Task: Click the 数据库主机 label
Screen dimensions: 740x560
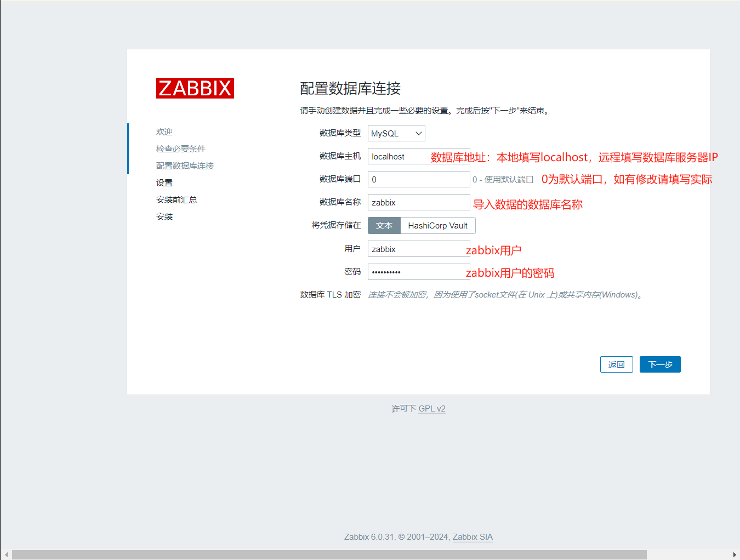Action: click(x=340, y=156)
